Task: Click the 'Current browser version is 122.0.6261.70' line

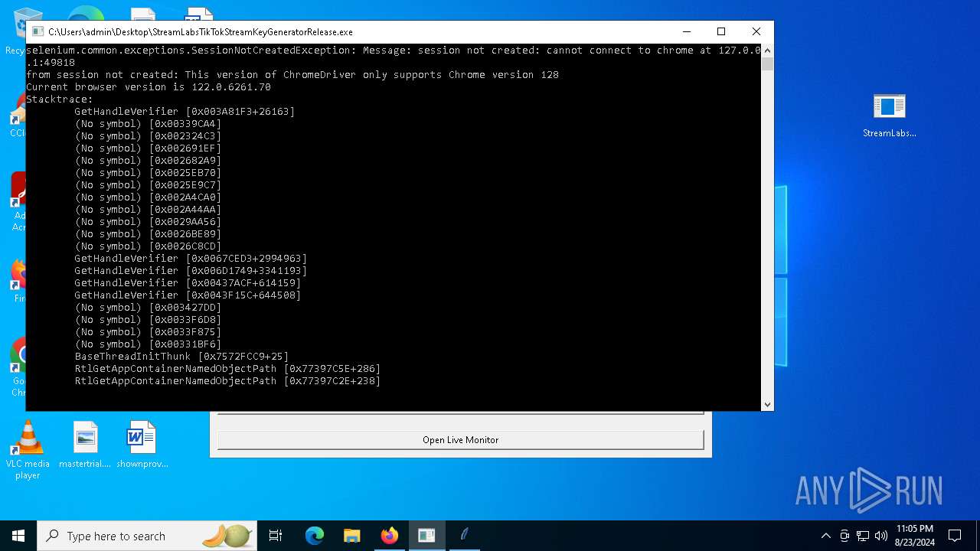Action: pos(149,87)
